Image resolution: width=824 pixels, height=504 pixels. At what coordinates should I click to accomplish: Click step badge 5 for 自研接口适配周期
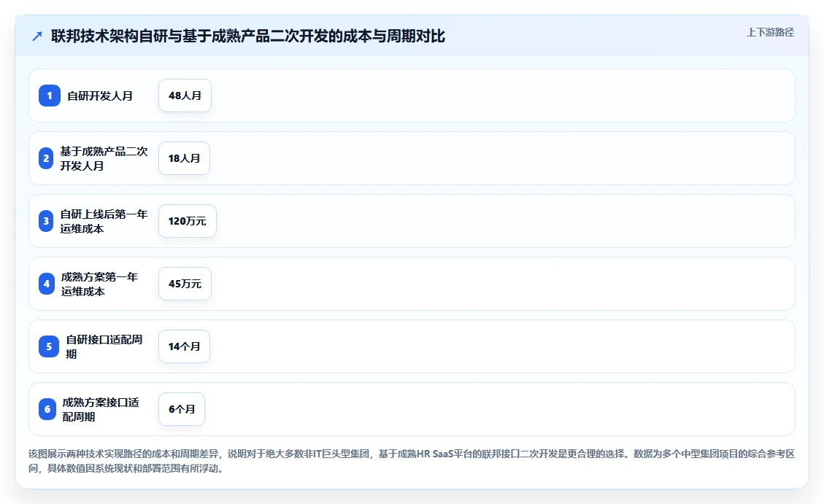click(x=49, y=346)
